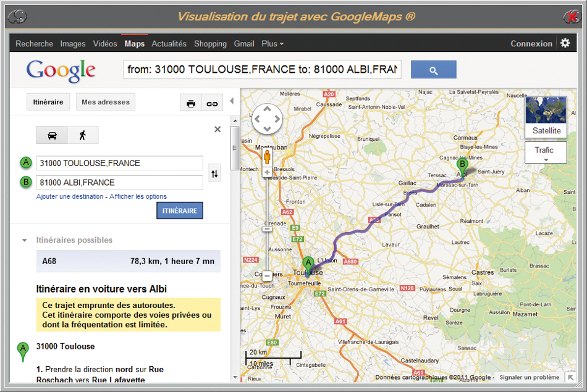Click the "Castres" label on the map
This screenshot has height=392, width=587.
click(483, 272)
